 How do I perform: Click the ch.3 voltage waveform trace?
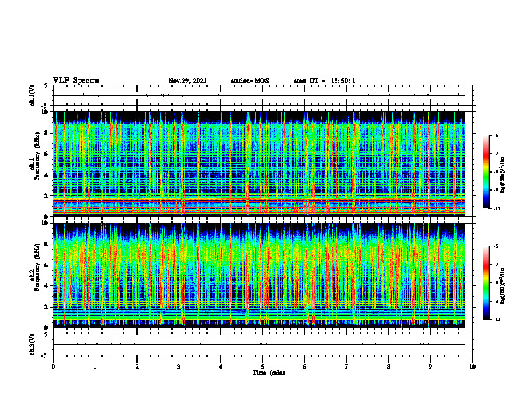[259, 345]
